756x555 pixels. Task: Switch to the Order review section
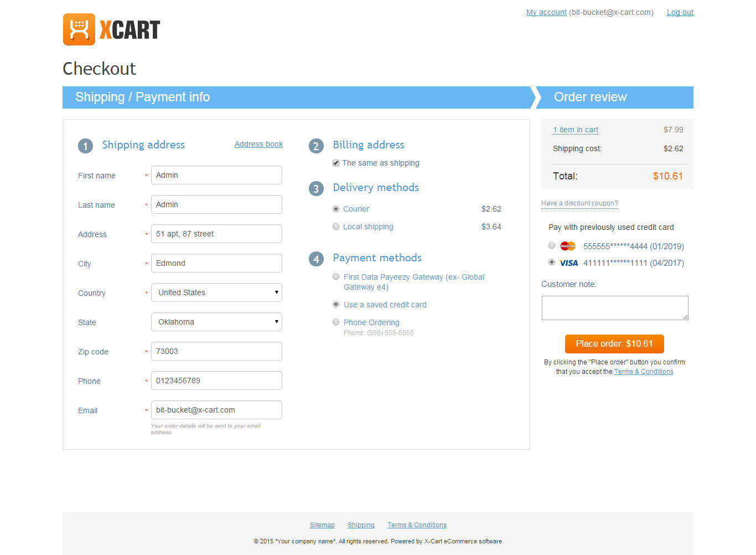click(590, 97)
